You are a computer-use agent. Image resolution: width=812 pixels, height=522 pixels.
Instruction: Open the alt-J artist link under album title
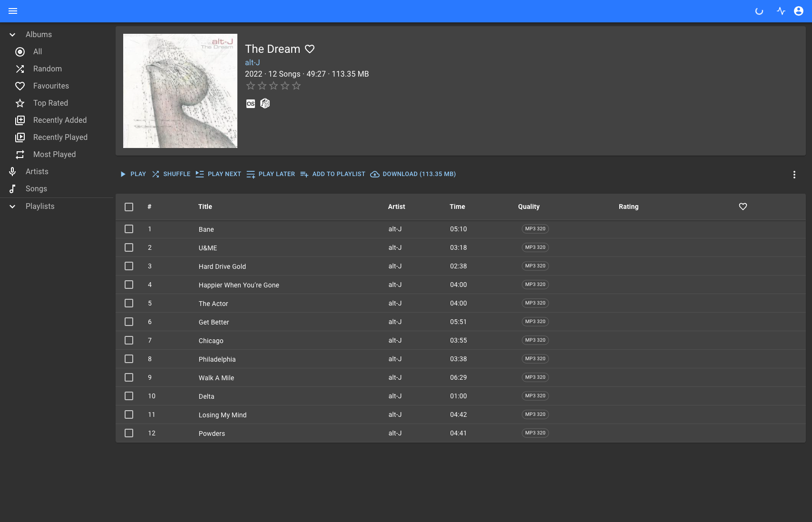click(x=252, y=62)
